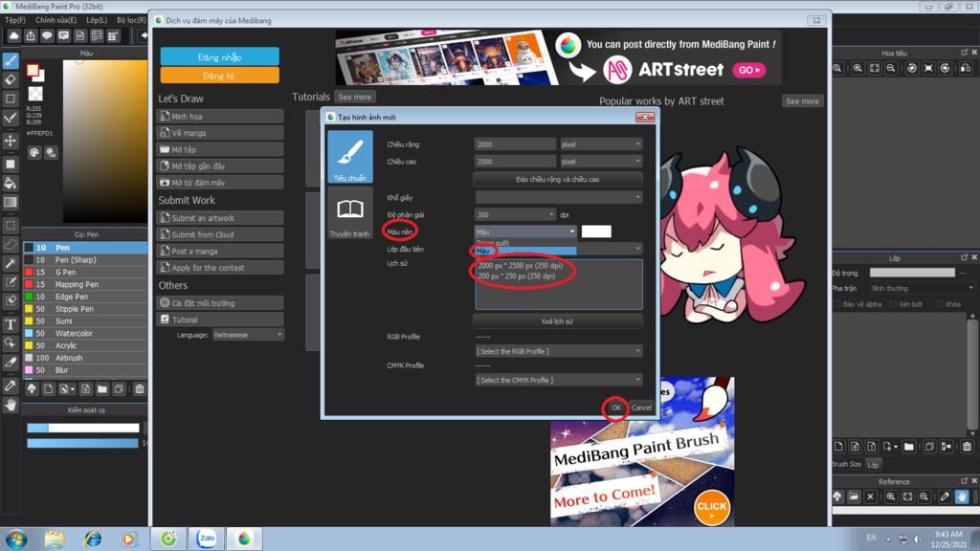This screenshot has width=980, height=551.
Task: Click OK in new image dialog
Action: [615, 408]
